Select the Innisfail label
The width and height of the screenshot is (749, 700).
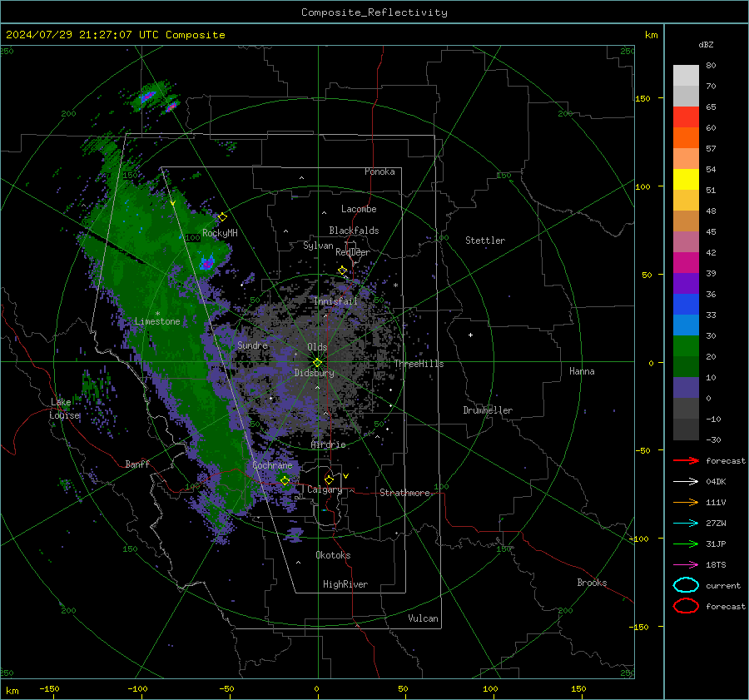(x=335, y=301)
